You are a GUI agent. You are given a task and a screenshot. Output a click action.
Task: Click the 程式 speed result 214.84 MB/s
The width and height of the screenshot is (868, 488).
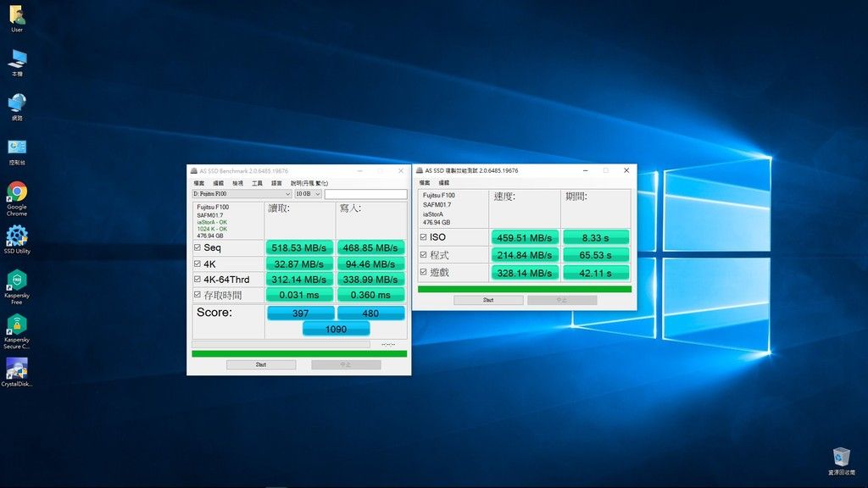[525, 255]
